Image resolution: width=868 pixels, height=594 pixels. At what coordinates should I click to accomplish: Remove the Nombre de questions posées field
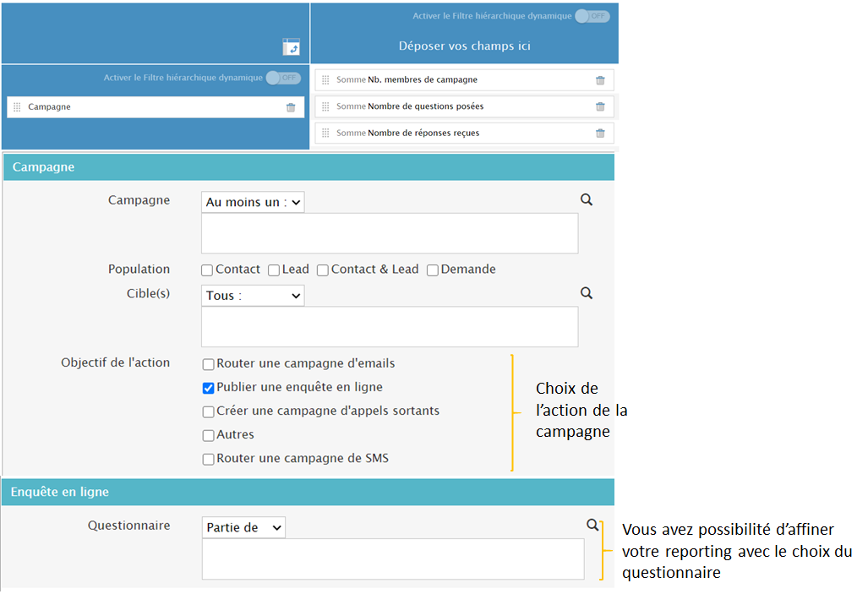coord(600,106)
